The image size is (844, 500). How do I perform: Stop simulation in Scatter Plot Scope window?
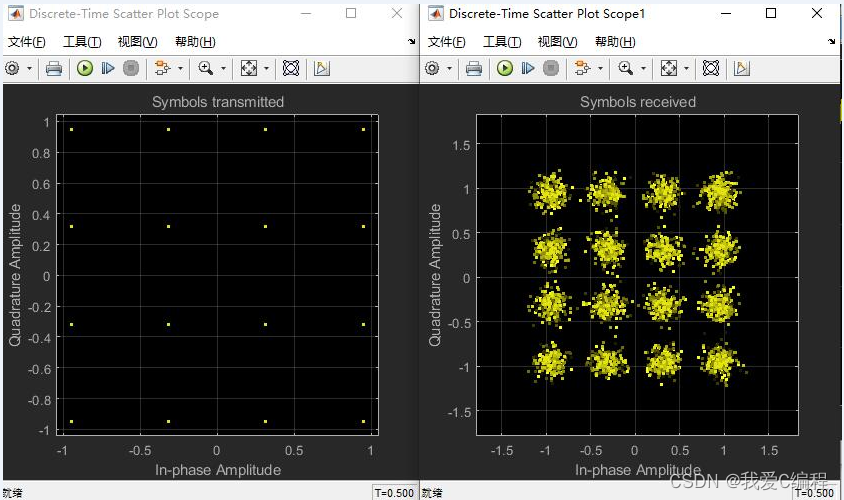point(131,68)
